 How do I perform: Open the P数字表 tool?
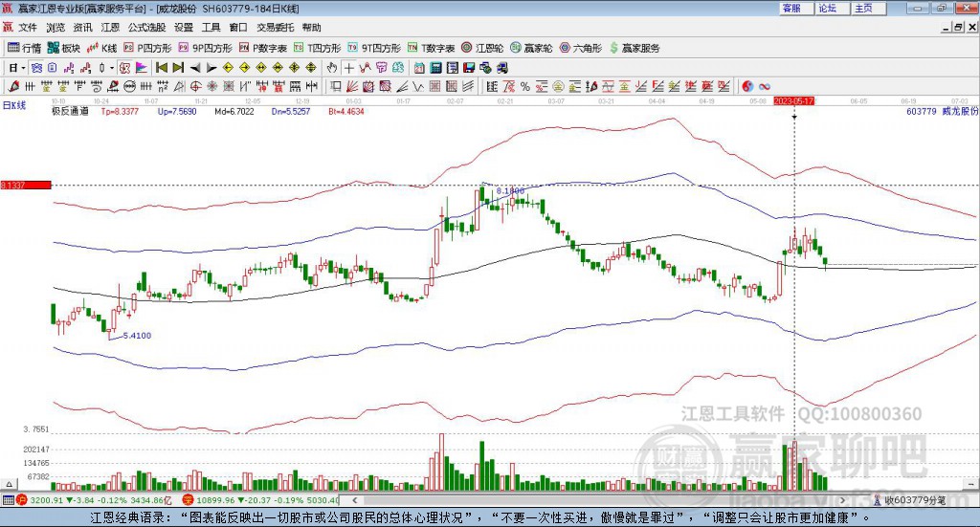click(x=262, y=48)
